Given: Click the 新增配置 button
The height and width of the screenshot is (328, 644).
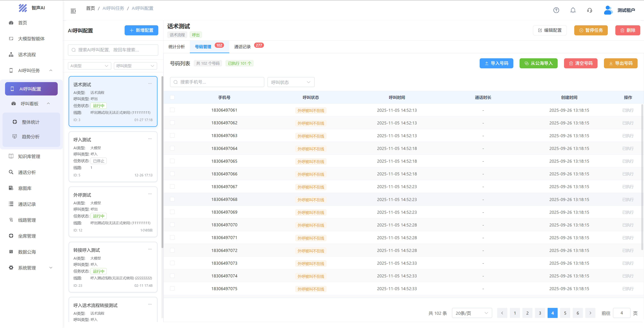Looking at the screenshot, I should click(141, 30).
